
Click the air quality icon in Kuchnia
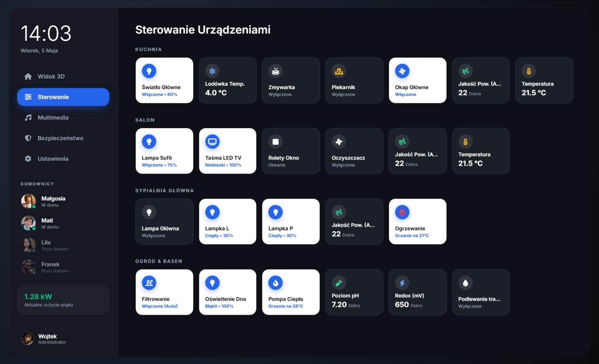466,71
